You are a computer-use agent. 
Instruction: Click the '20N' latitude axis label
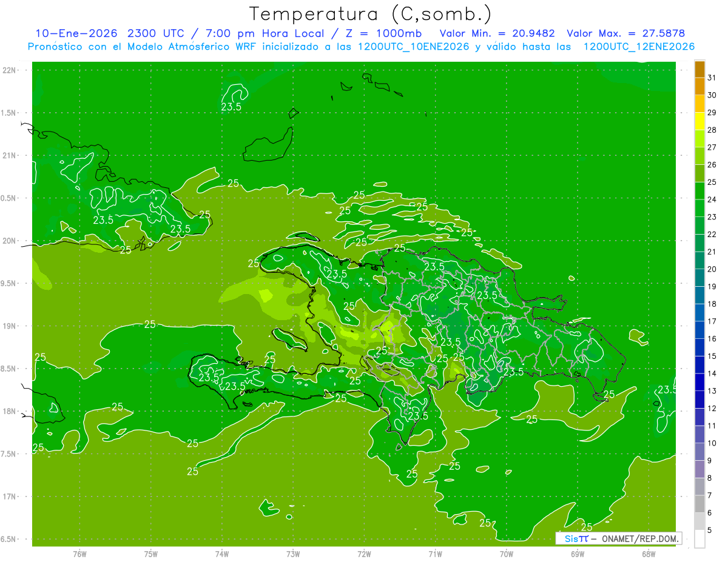click(x=10, y=241)
